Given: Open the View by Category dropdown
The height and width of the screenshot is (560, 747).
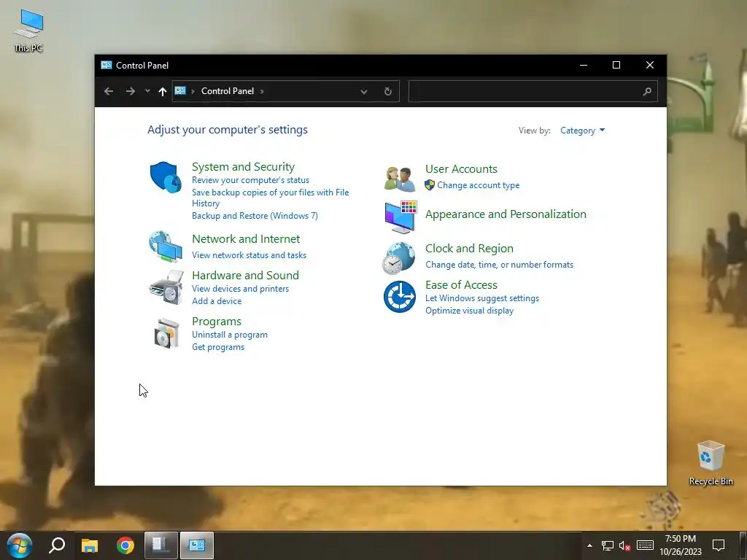Looking at the screenshot, I should point(582,131).
